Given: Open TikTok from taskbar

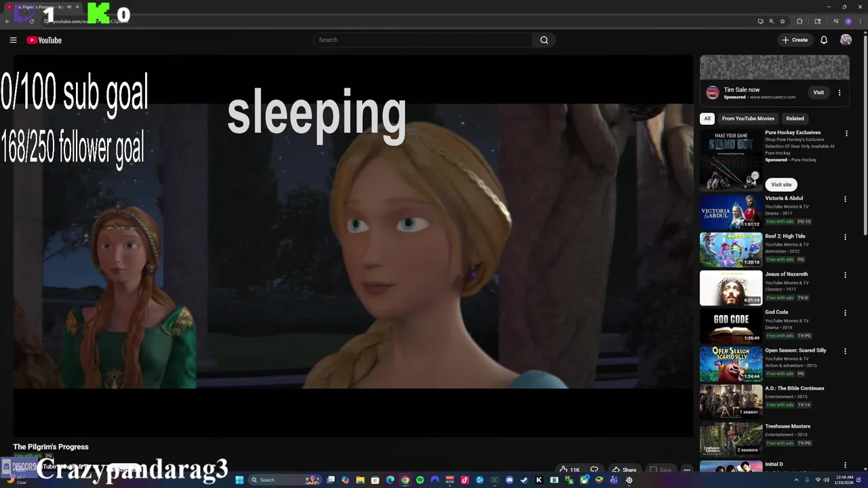Looking at the screenshot, I should [x=465, y=480].
